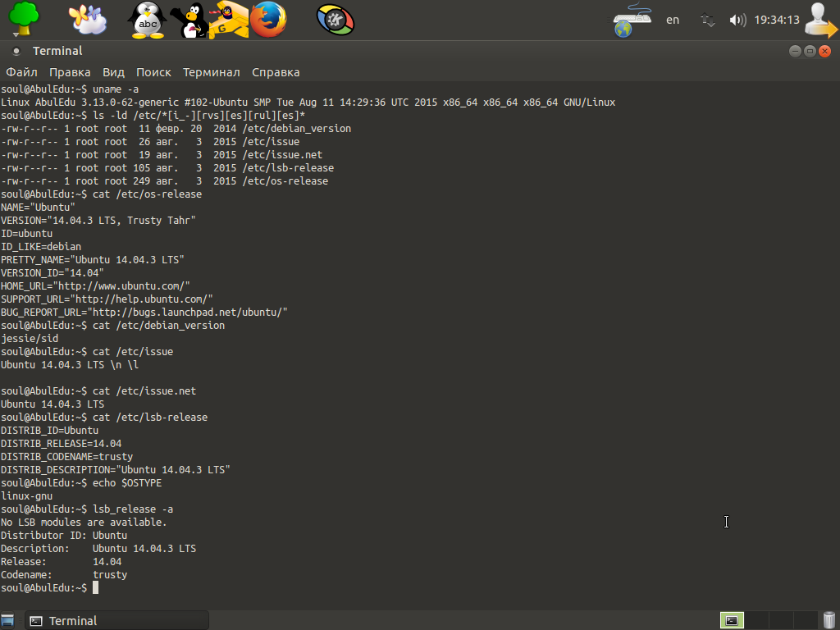The image size is (840, 630).
Task: Minimize the Terminal window
Action: [x=795, y=51]
